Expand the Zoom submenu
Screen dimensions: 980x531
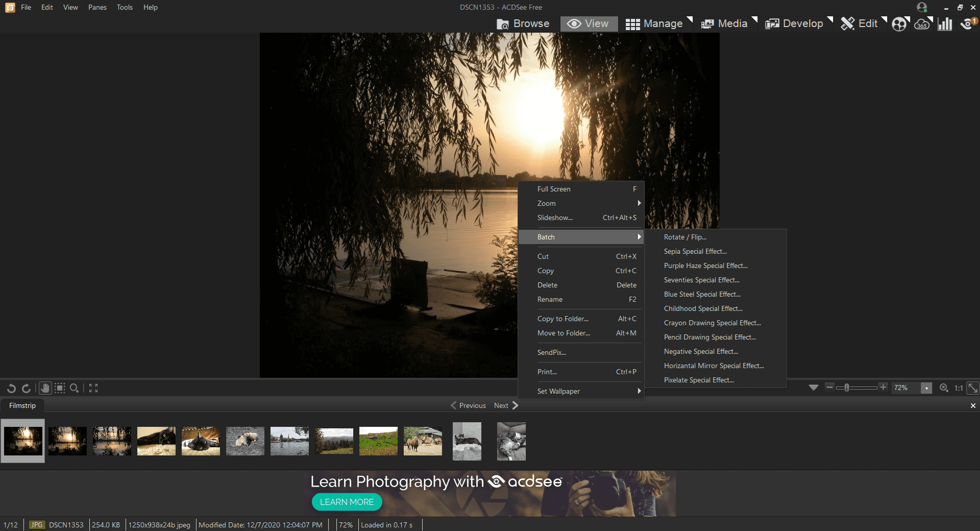[581, 203]
